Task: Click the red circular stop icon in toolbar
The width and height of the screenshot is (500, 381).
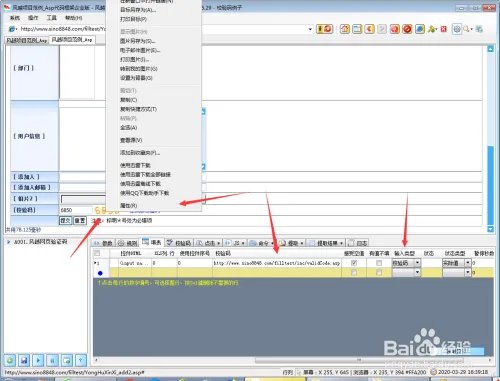Action: [407, 29]
